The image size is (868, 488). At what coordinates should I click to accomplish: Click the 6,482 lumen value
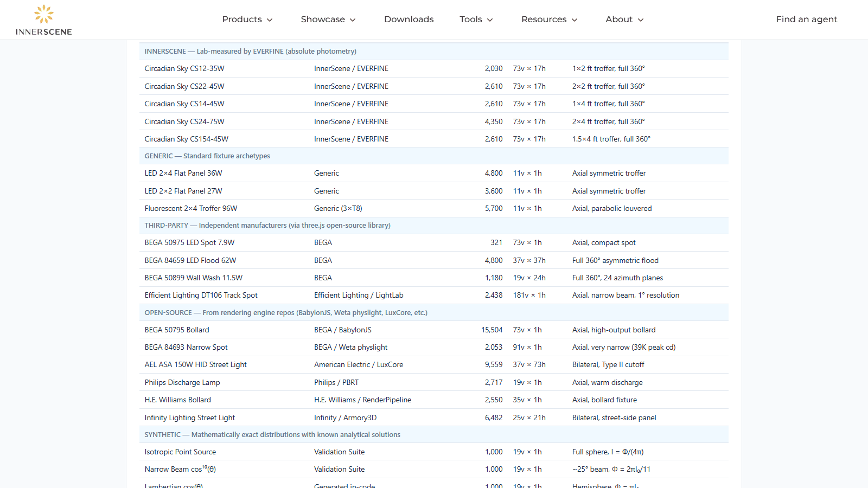(x=494, y=418)
